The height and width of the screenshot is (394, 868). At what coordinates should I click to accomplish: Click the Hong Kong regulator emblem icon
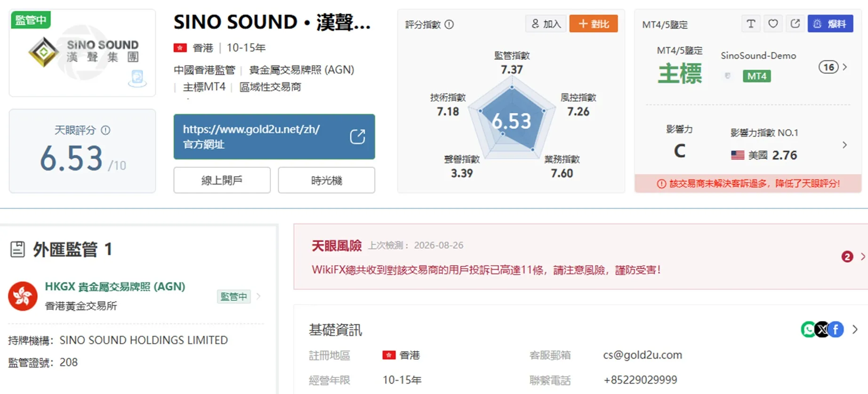tap(23, 296)
